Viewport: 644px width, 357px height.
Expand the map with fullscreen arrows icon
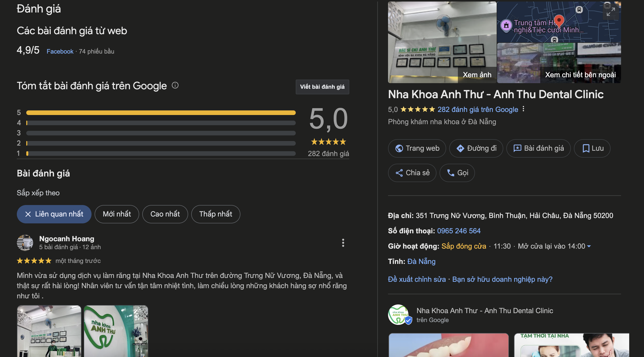point(611,12)
